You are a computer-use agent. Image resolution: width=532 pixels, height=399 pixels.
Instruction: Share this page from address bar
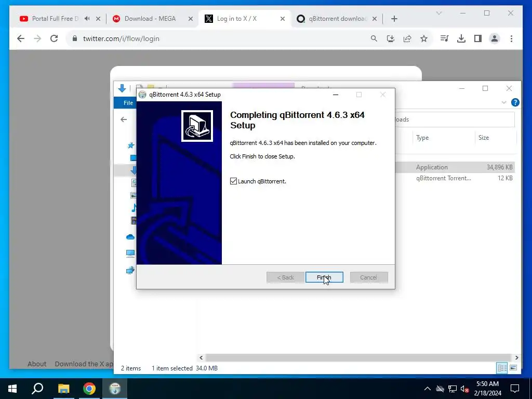tap(407, 38)
